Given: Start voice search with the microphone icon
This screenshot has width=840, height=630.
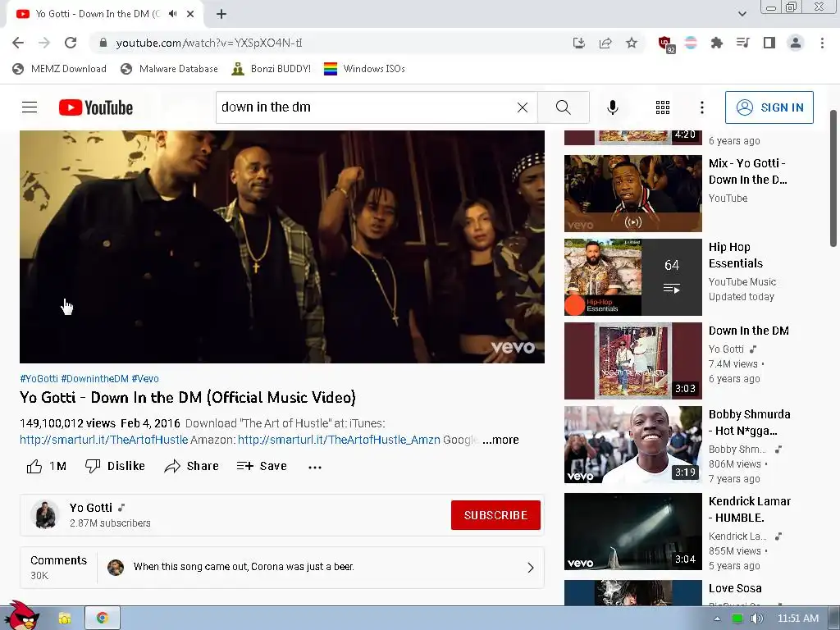Looking at the screenshot, I should [x=612, y=107].
